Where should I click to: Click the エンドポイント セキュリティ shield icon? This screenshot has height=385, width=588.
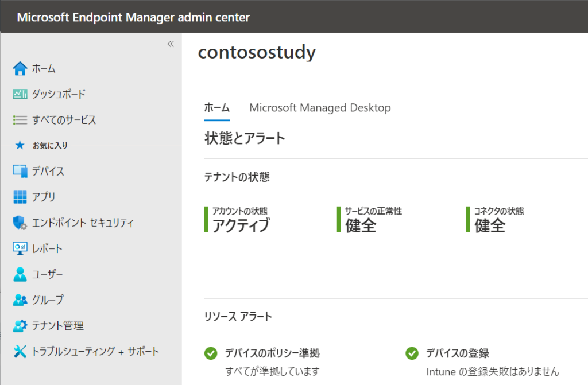[20, 223]
